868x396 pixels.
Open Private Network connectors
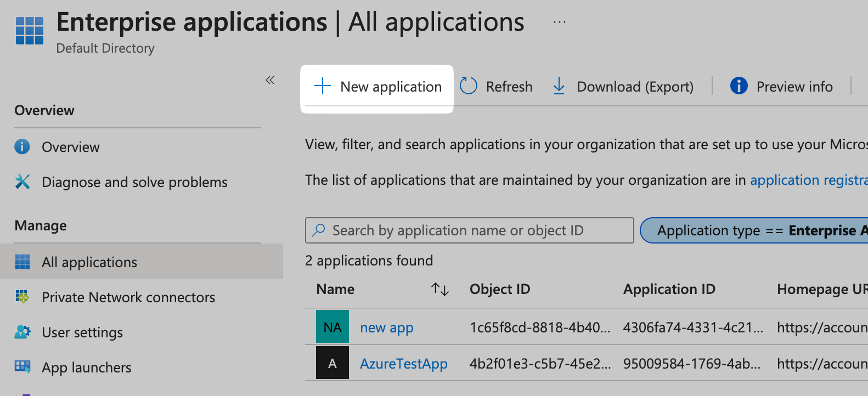pyautogui.click(x=128, y=297)
